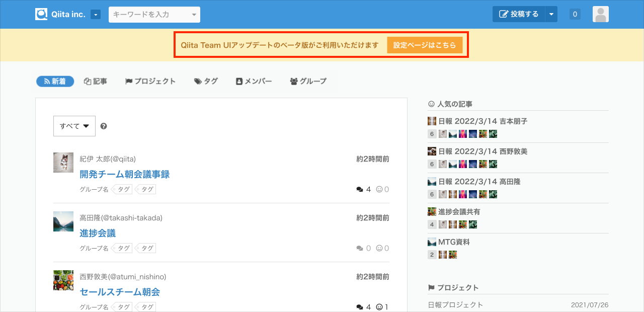The height and width of the screenshot is (312, 644).
Task: Click the 設定ページはこちら button
Action: pos(425,45)
